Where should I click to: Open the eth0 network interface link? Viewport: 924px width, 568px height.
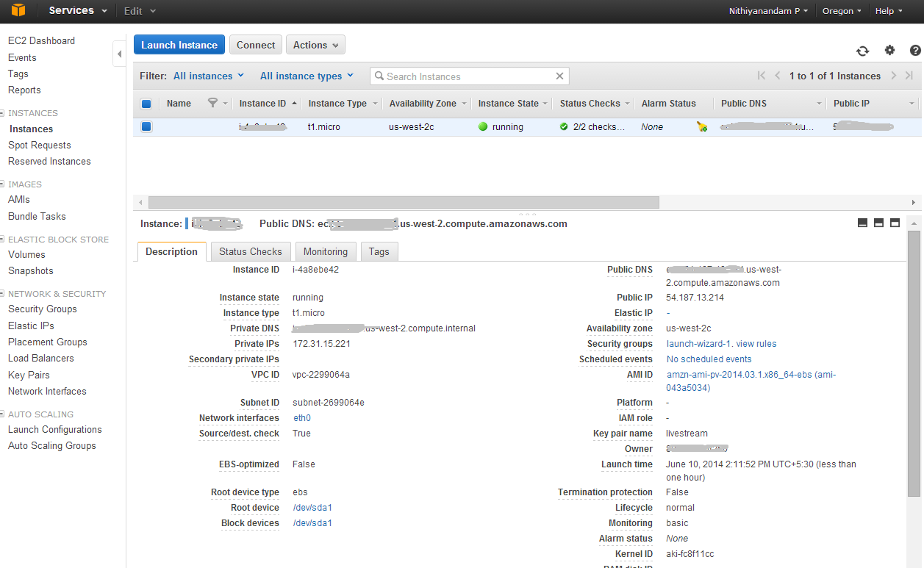[x=302, y=418]
